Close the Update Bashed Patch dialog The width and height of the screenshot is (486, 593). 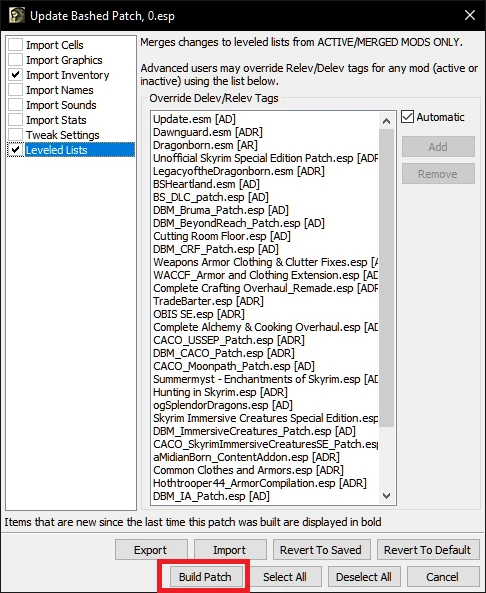470,15
